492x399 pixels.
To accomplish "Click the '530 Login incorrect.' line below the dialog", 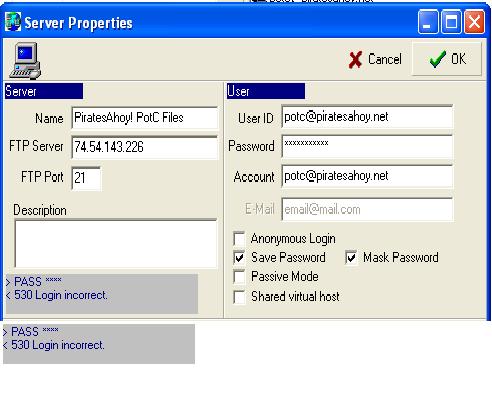I will point(54,345).
